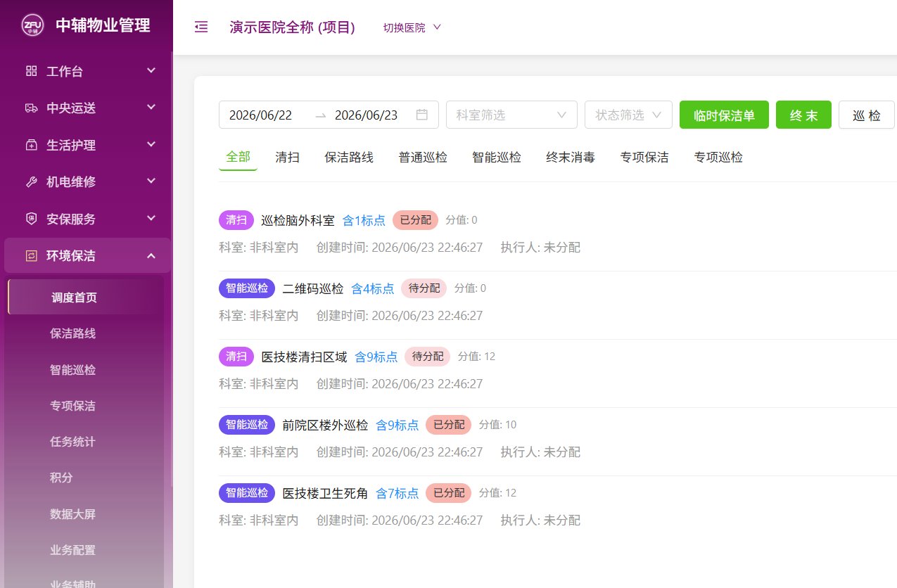Collapse sidebar with the menu fold icon
The width and height of the screenshot is (897, 588).
(x=201, y=27)
